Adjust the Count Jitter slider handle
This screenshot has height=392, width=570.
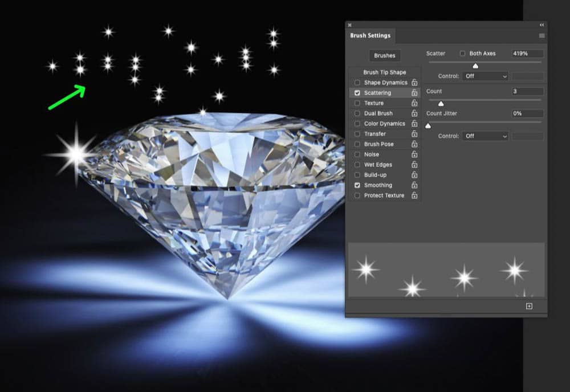428,126
